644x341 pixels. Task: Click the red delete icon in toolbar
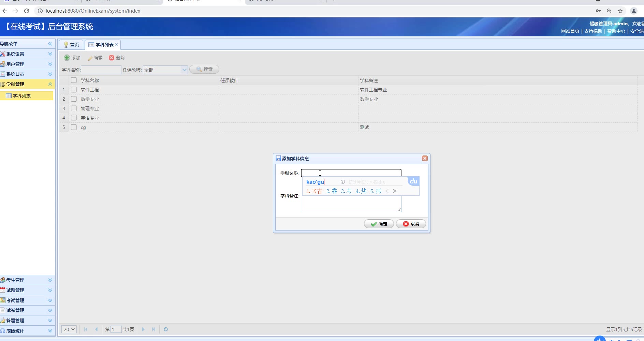pyautogui.click(x=112, y=58)
